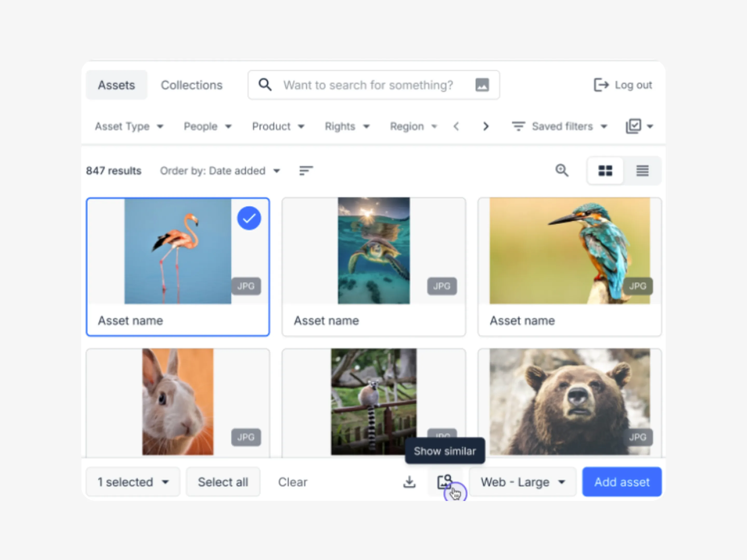
Task: Click 'Asset name' under the kingfisher
Action: (522, 320)
